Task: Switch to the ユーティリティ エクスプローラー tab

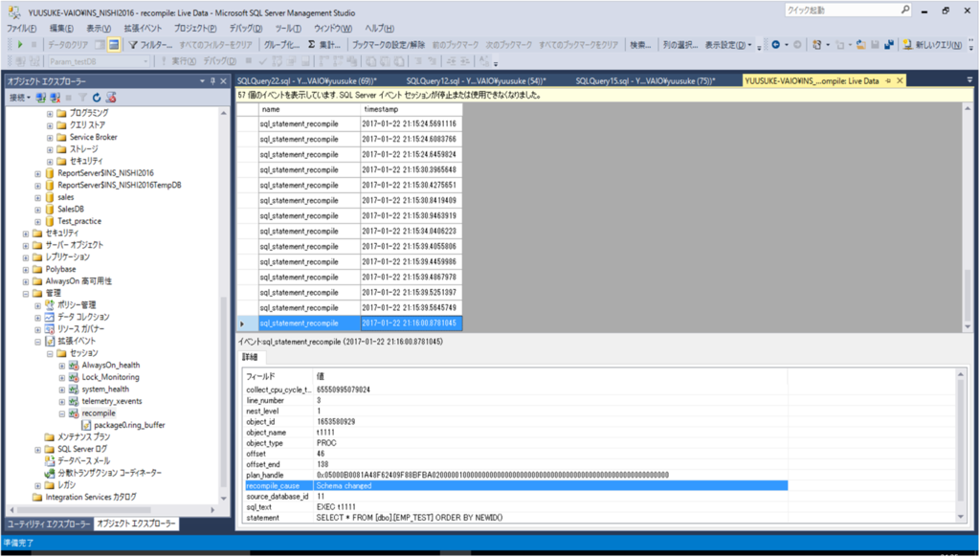Action: 49,524
